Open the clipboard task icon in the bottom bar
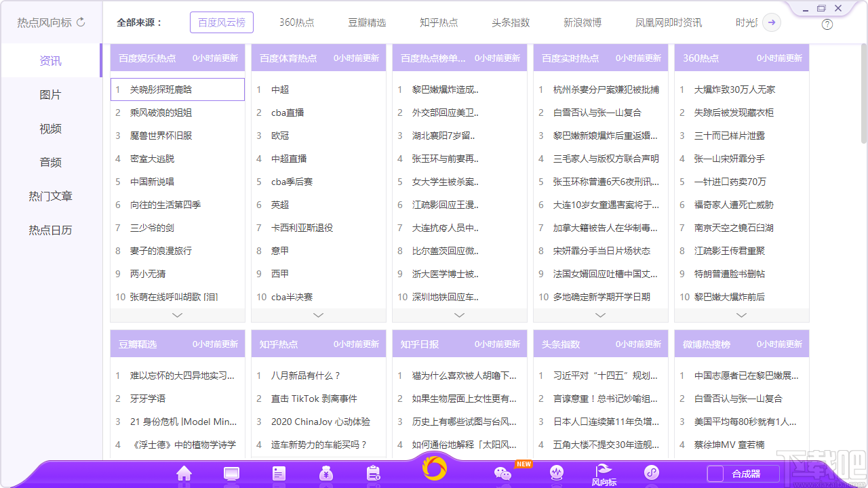This screenshot has width=868, height=488. click(x=373, y=473)
